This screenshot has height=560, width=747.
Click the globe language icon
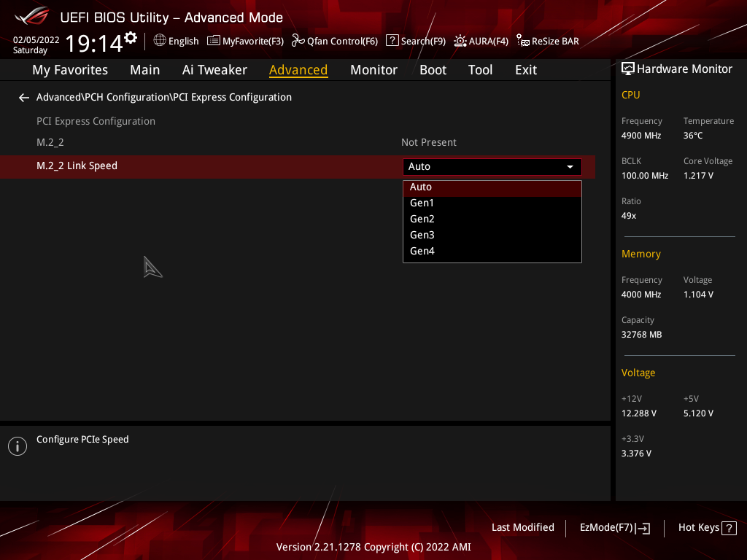tap(160, 41)
